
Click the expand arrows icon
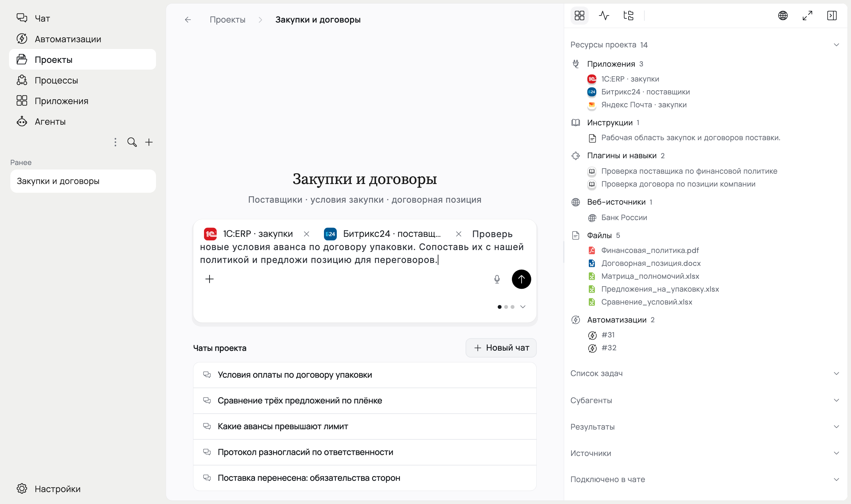[807, 15]
